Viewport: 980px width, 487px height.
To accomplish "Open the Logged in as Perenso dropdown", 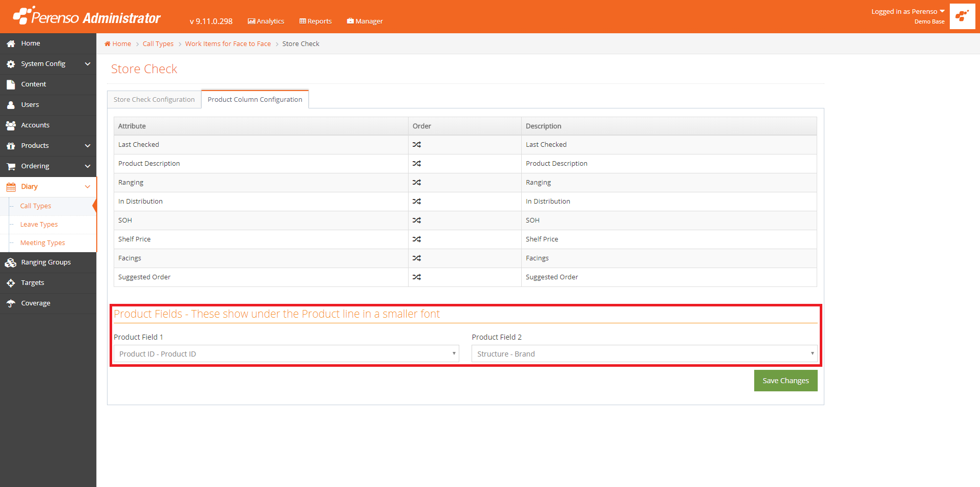I will tap(908, 11).
